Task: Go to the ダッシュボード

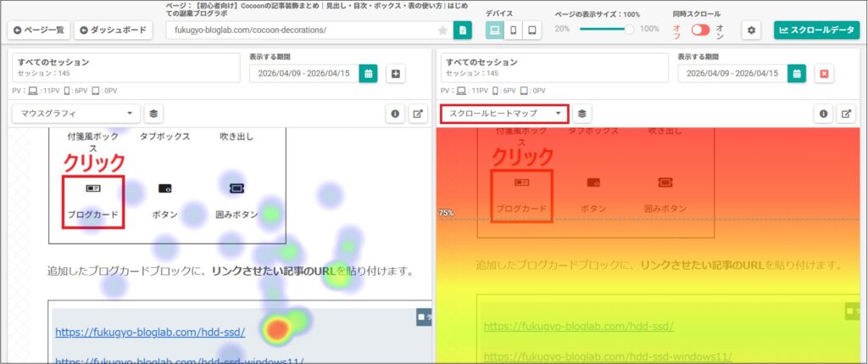Action: 113,30
